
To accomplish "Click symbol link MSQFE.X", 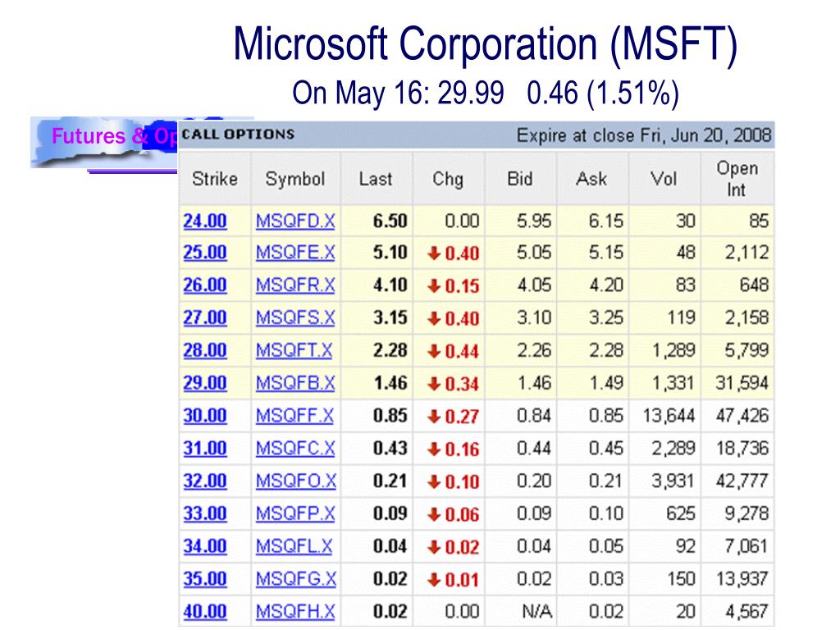I will click(x=295, y=253).
